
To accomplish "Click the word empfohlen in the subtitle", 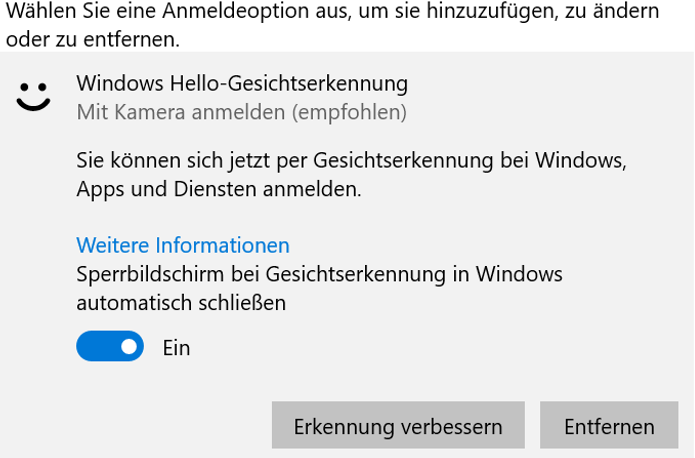I will 349,112.
